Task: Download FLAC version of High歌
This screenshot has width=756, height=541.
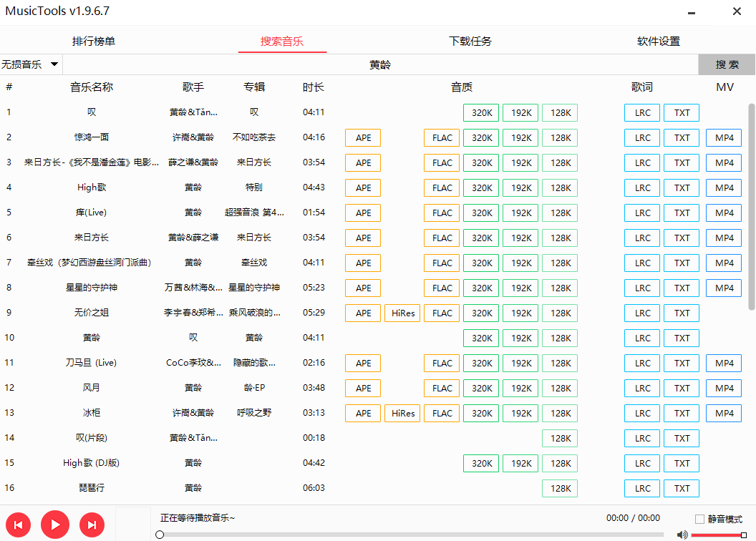Action: click(x=441, y=187)
